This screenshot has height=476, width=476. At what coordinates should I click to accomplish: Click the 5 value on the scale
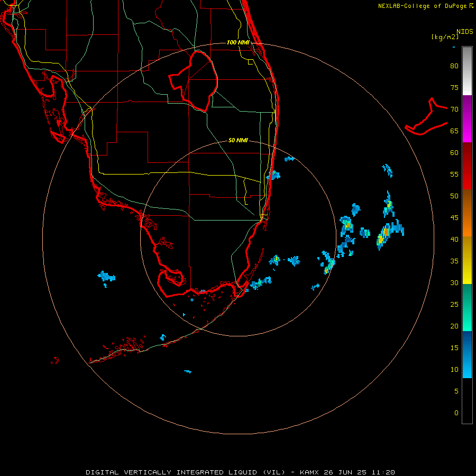pyautogui.click(x=456, y=391)
